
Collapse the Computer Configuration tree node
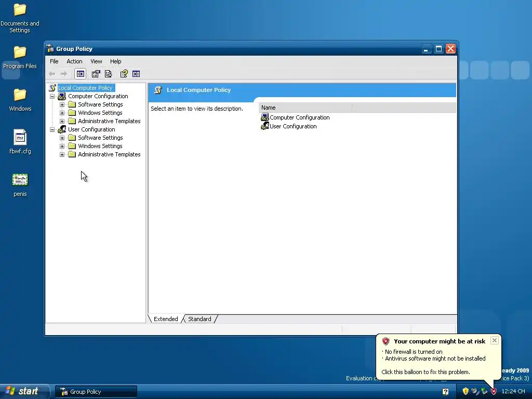[52, 96]
